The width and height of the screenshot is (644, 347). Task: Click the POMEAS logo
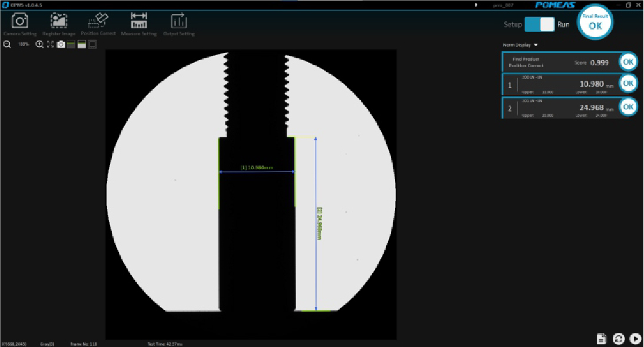(555, 5)
